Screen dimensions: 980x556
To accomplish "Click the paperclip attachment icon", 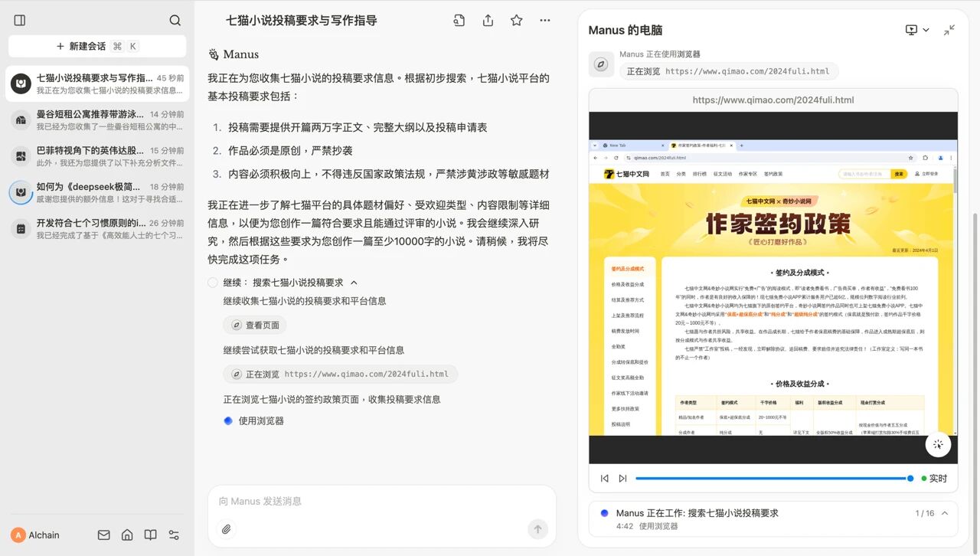I will [x=226, y=529].
